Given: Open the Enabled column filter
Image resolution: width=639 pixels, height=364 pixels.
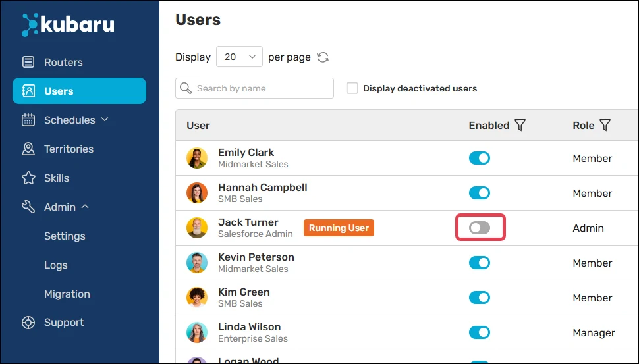Looking at the screenshot, I should click(520, 125).
